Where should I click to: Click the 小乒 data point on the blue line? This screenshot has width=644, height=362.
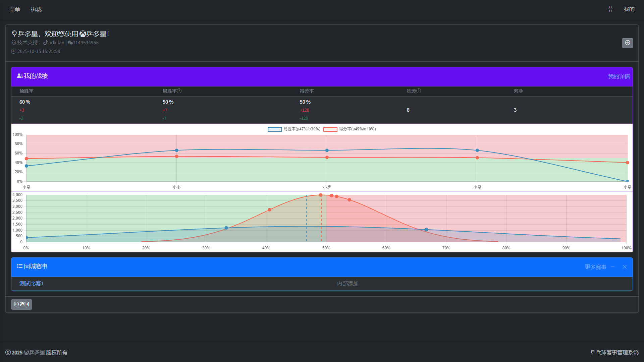327,150
